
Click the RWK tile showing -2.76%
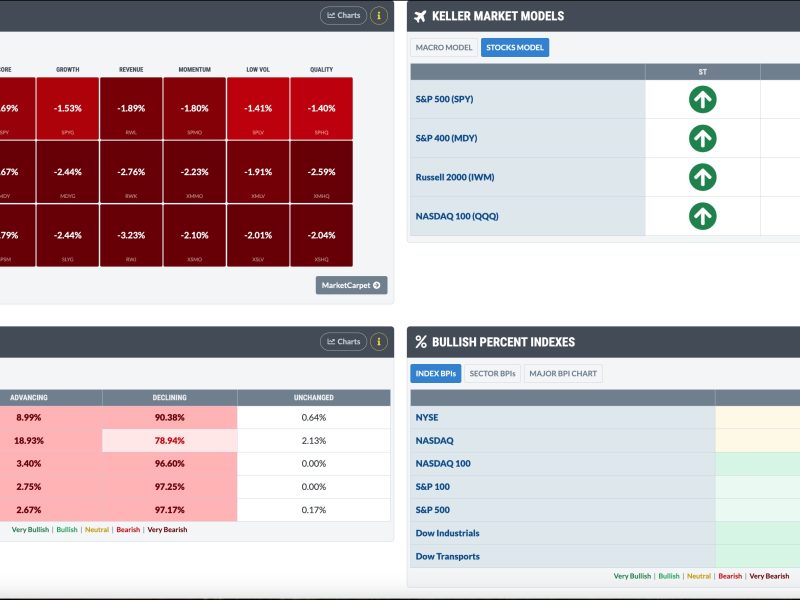point(131,172)
